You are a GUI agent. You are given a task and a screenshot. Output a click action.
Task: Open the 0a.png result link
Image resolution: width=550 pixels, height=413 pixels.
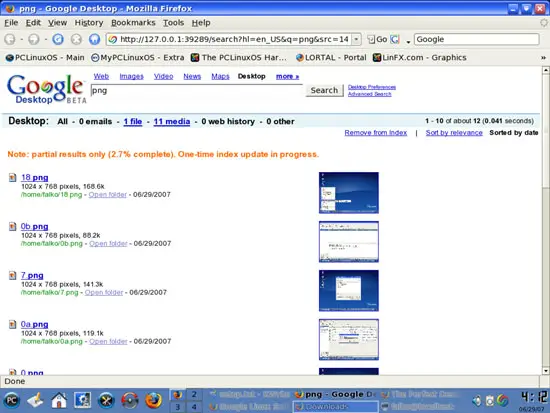coord(34,324)
